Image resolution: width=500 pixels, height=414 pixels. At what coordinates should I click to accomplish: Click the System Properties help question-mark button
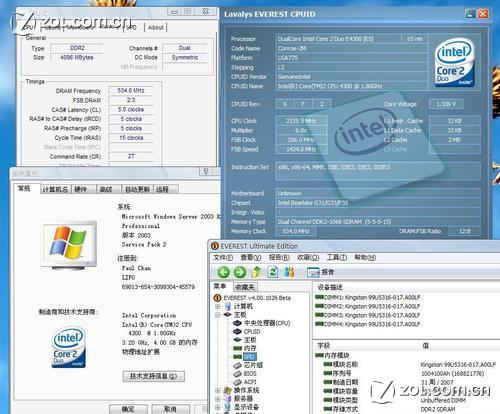[x=206, y=171]
